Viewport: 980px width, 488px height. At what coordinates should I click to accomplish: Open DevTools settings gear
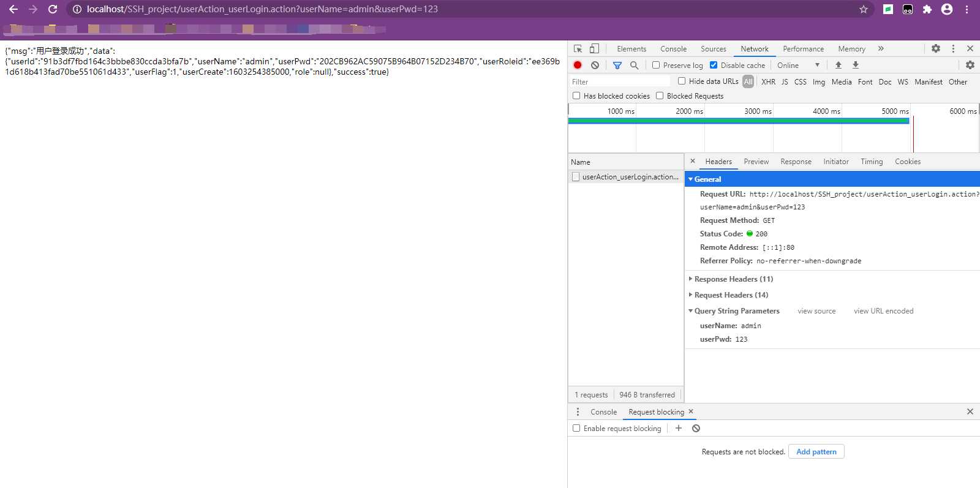click(936, 48)
